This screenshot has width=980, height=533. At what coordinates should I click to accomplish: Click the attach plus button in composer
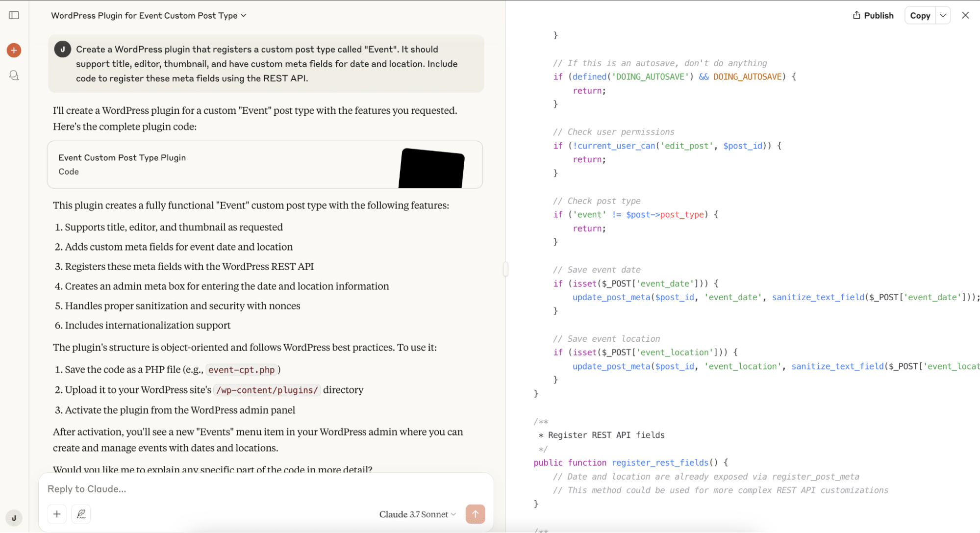57,514
